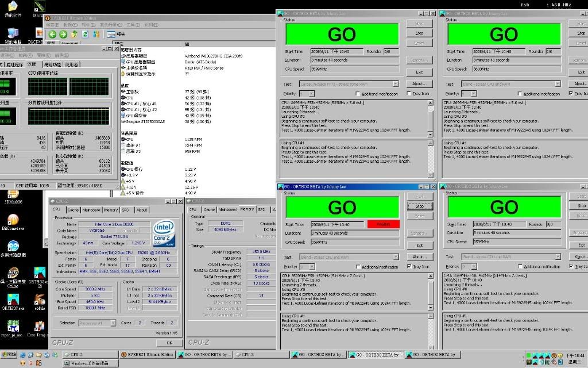Open the CPU-Z processor Selection dropdown
Image resolution: width=588 pixels, height=368 pixels.
(113, 323)
